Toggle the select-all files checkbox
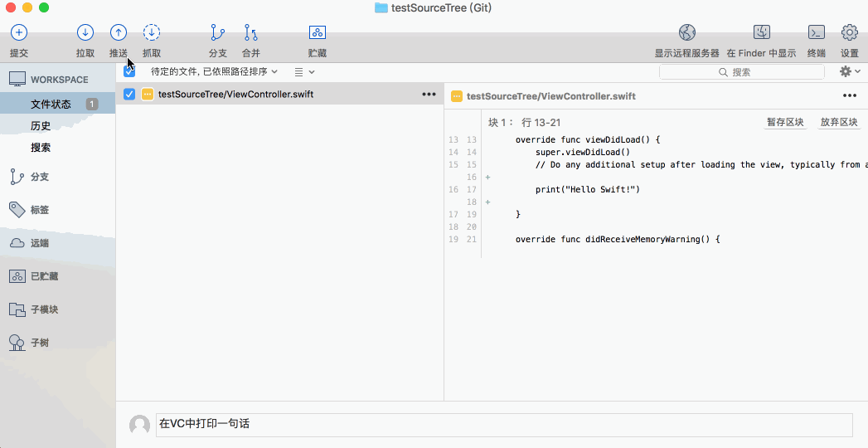The image size is (868, 448). [x=129, y=71]
